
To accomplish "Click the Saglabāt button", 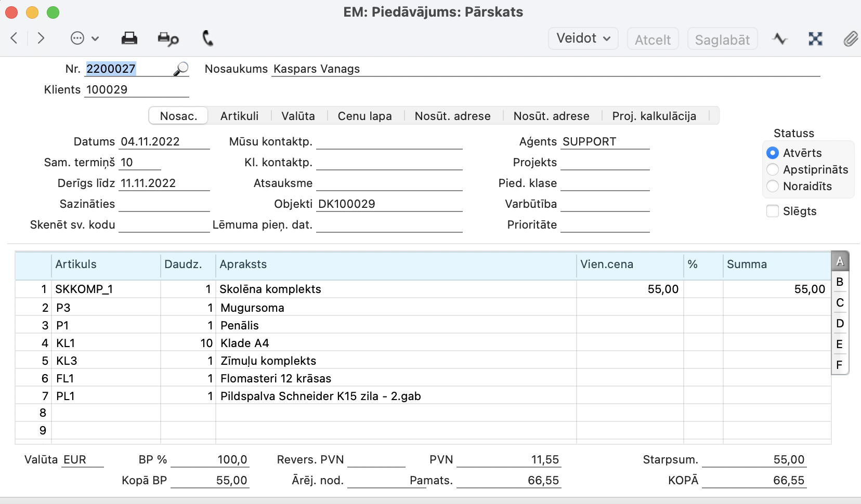I will [722, 39].
